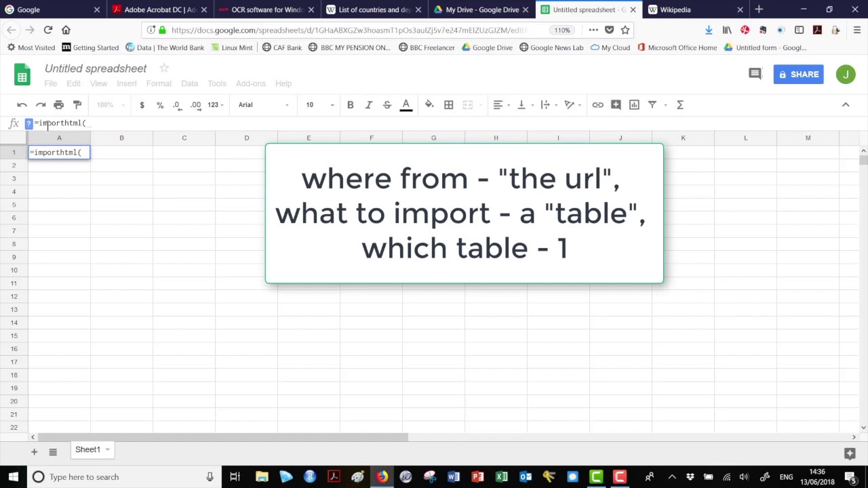Open the all sheets list

click(53, 451)
